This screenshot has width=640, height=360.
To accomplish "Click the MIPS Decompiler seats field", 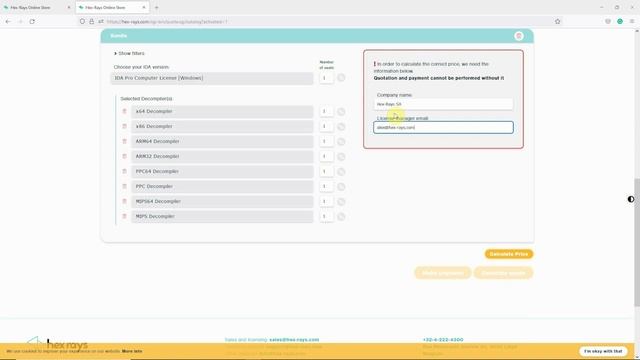I will click(326, 216).
